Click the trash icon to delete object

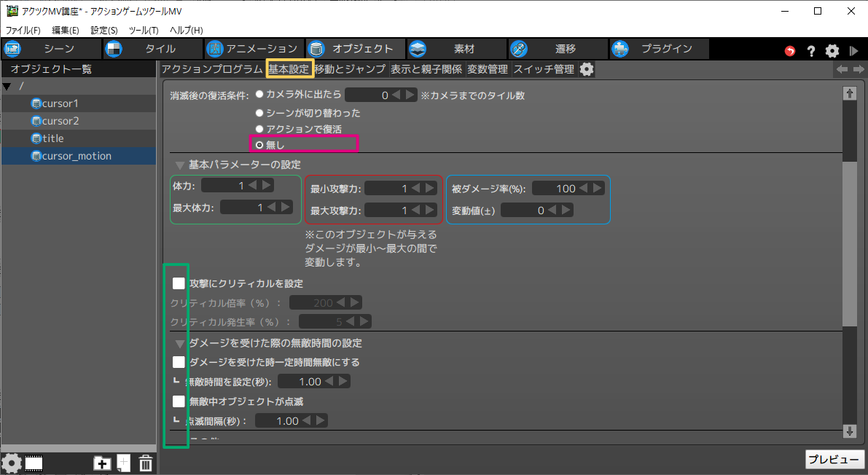(146, 463)
